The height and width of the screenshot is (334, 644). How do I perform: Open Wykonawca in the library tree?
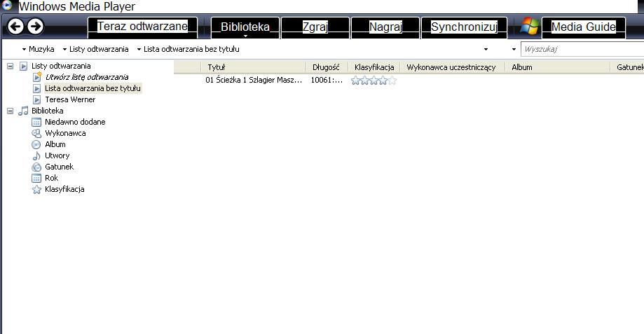65,133
